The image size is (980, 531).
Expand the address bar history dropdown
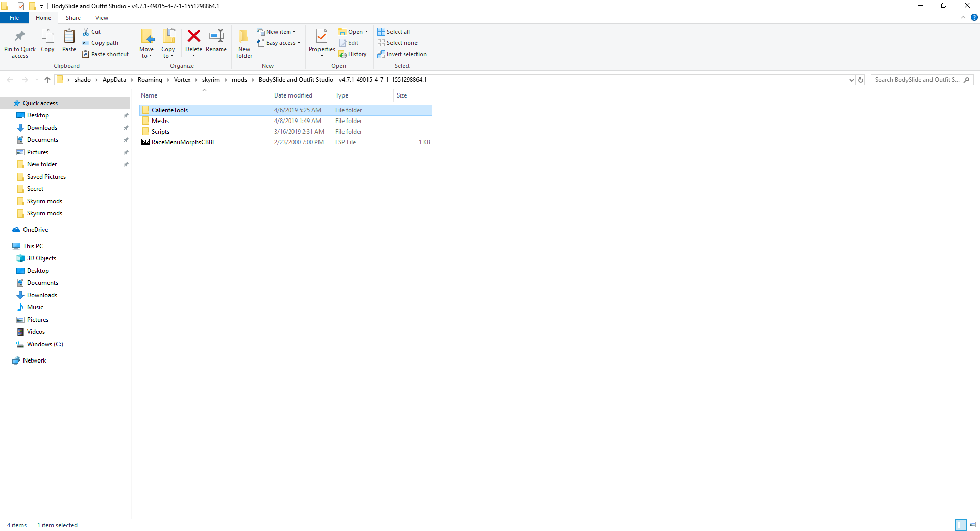click(851, 80)
